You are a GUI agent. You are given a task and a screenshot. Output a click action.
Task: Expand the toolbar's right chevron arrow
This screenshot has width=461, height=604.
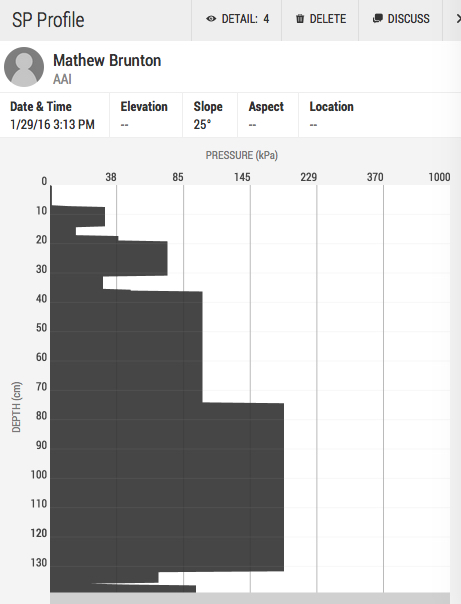pyautogui.click(x=458, y=18)
